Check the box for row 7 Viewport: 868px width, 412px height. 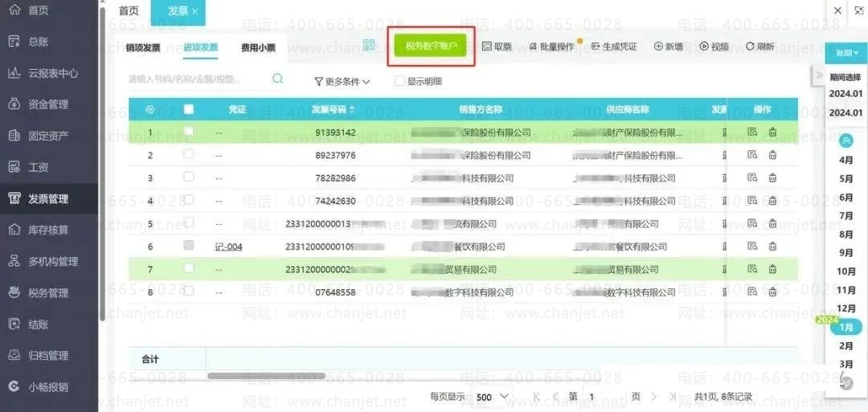click(x=189, y=268)
